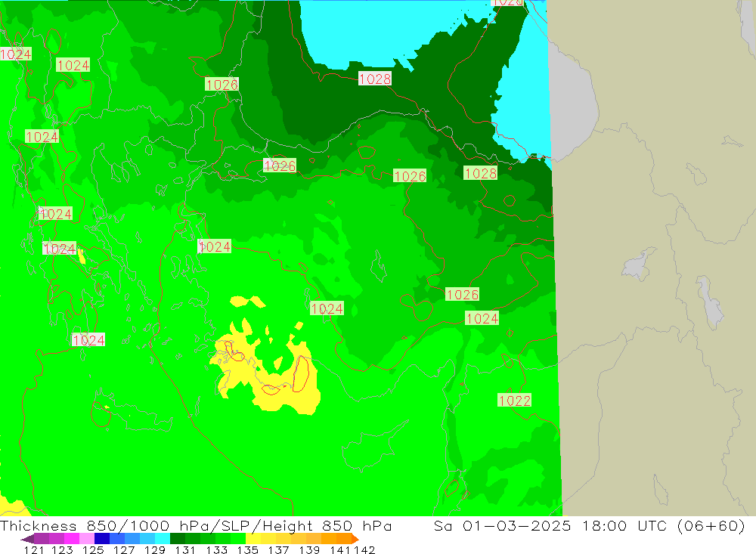Click the legend value 135
This screenshot has width=756, height=554.
pyautogui.click(x=247, y=549)
